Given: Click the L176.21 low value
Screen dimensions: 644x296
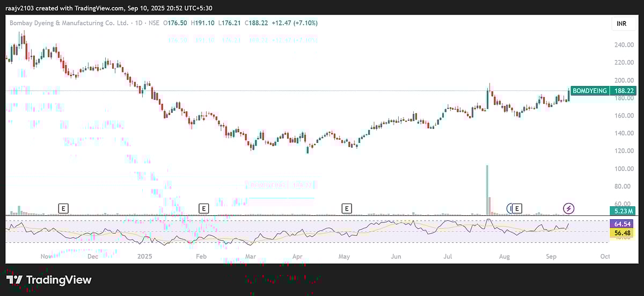Looking at the screenshot, I should pos(230,23).
